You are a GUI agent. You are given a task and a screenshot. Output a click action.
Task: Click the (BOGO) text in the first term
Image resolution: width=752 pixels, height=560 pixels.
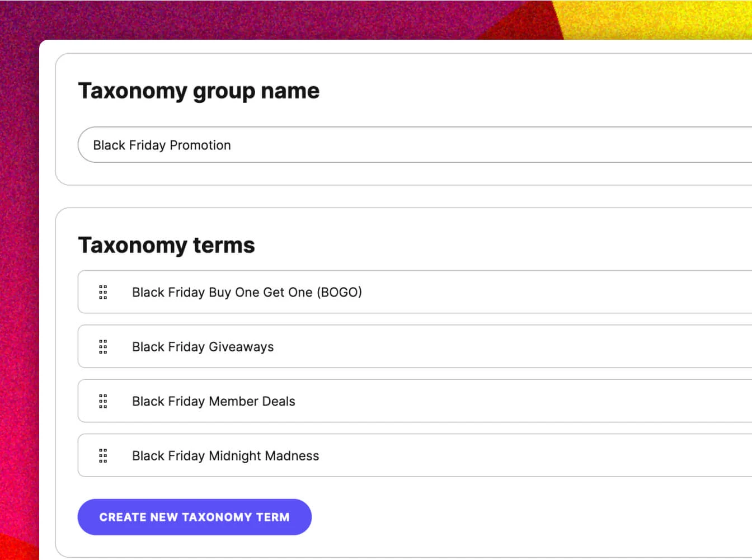coord(339,292)
